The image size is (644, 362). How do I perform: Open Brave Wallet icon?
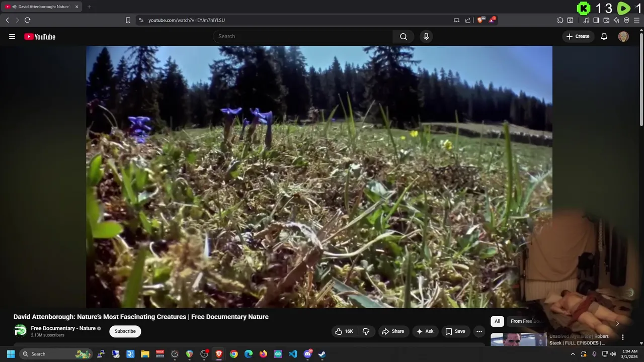click(x=606, y=20)
